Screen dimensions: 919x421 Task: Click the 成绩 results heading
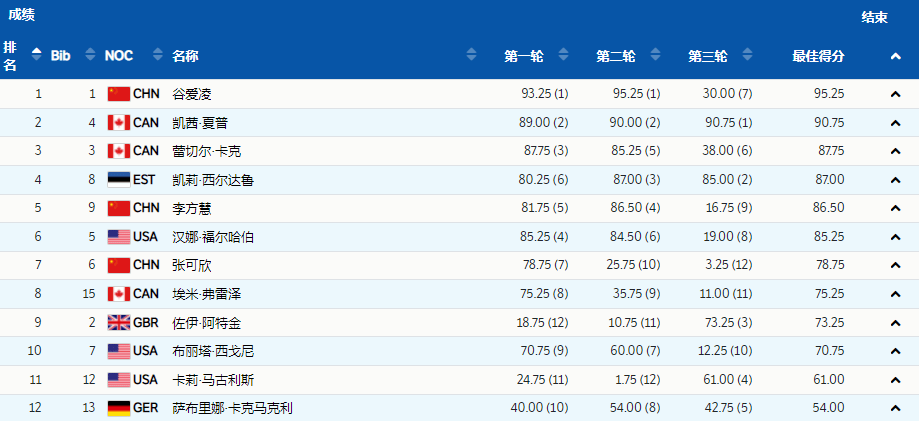click(x=23, y=15)
